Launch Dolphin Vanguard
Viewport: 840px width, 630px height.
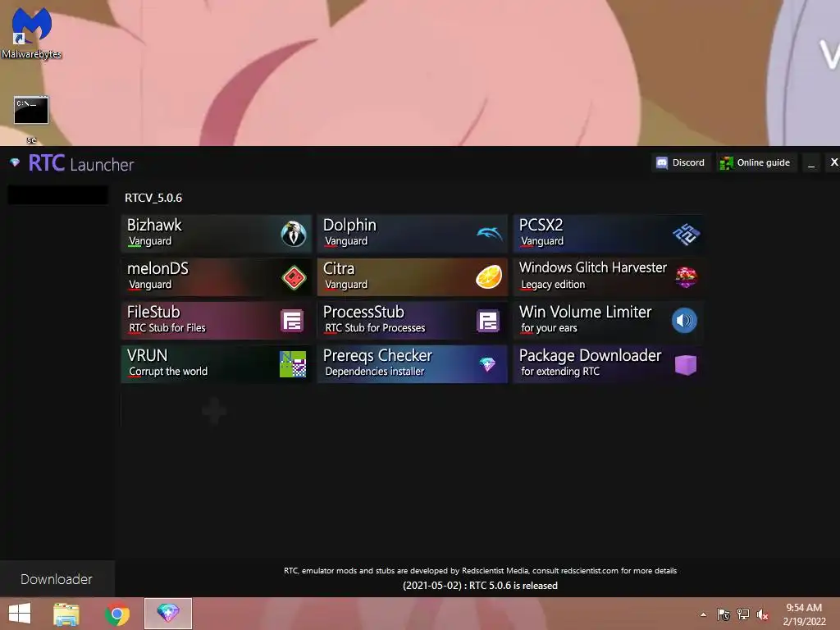pos(413,234)
